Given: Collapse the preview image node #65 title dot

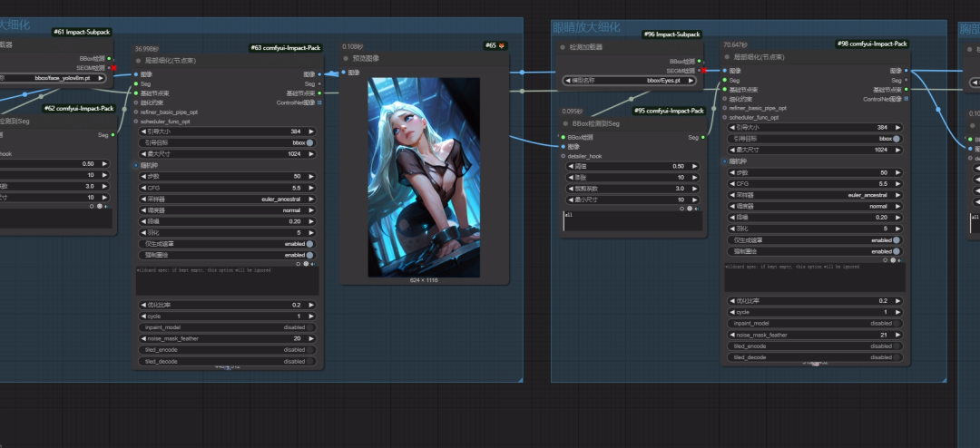Looking at the screenshot, I should [346, 59].
